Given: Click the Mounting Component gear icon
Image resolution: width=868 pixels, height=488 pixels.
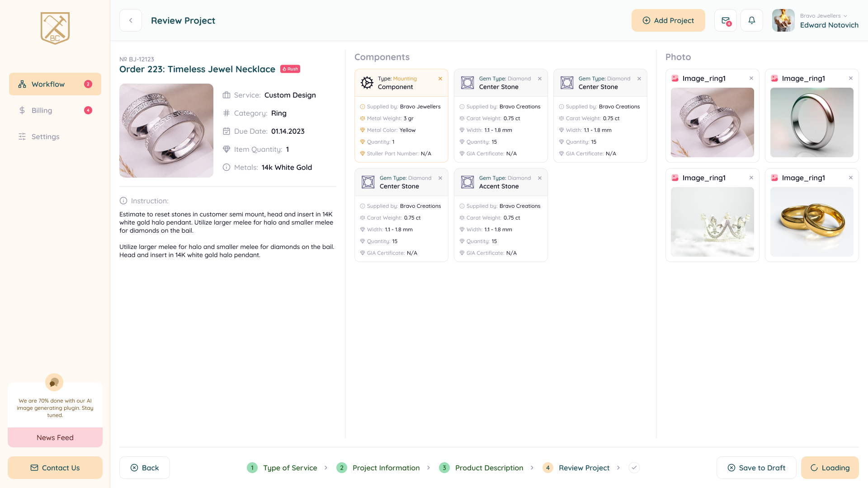Looking at the screenshot, I should tap(367, 83).
